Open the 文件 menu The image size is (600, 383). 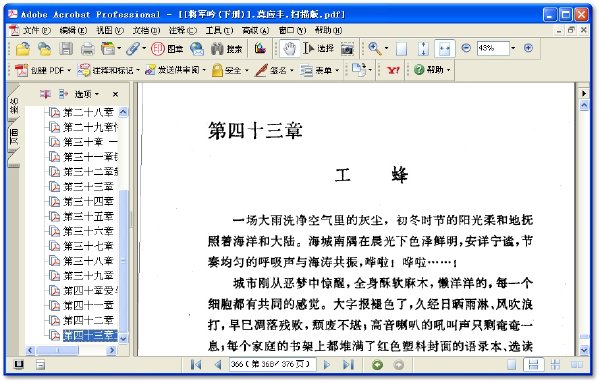(36, 30)
